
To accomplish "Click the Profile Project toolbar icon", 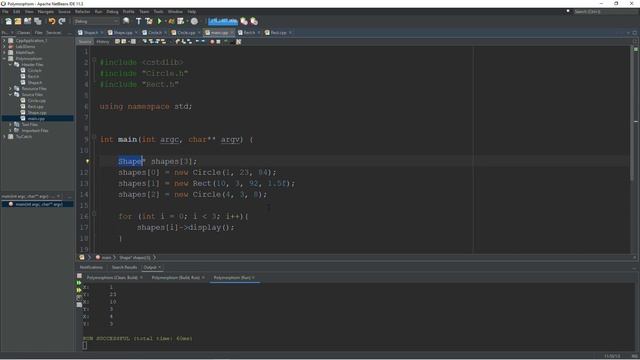I will (x=181, y=21).
